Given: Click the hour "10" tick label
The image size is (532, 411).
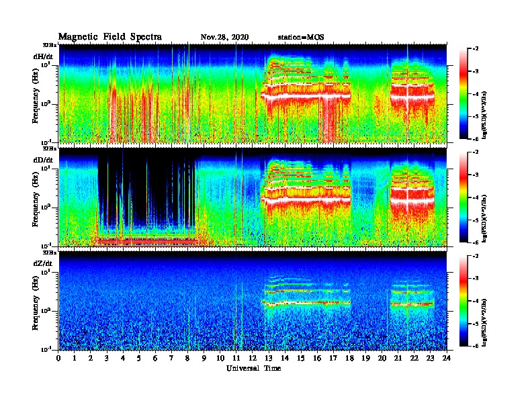Looking at the screenshot, I should (x=220, y=358).
